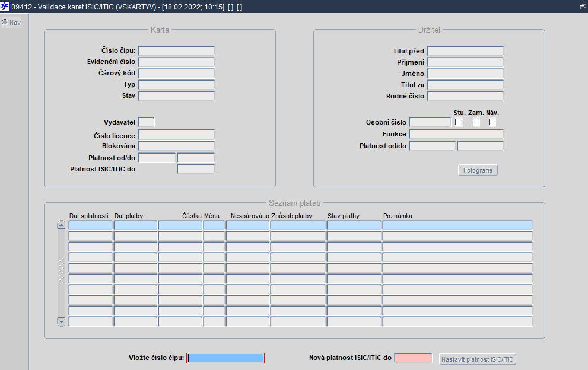This screenshot has width=588, height=370.
Task: Tick the Zam. checkbox
Action: [476, 122]
